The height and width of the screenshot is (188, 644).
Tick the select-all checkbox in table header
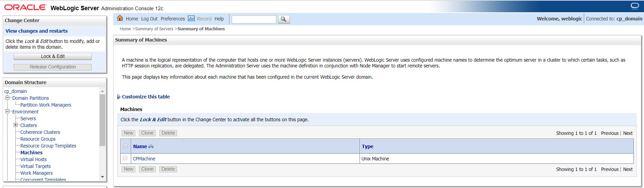(x=125, y=146)
